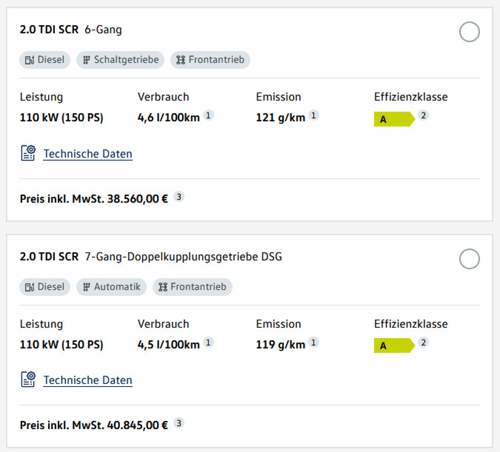Select the 6-Gang engine radio button
This screenshot has height=452, width=500.
[469, 32]
